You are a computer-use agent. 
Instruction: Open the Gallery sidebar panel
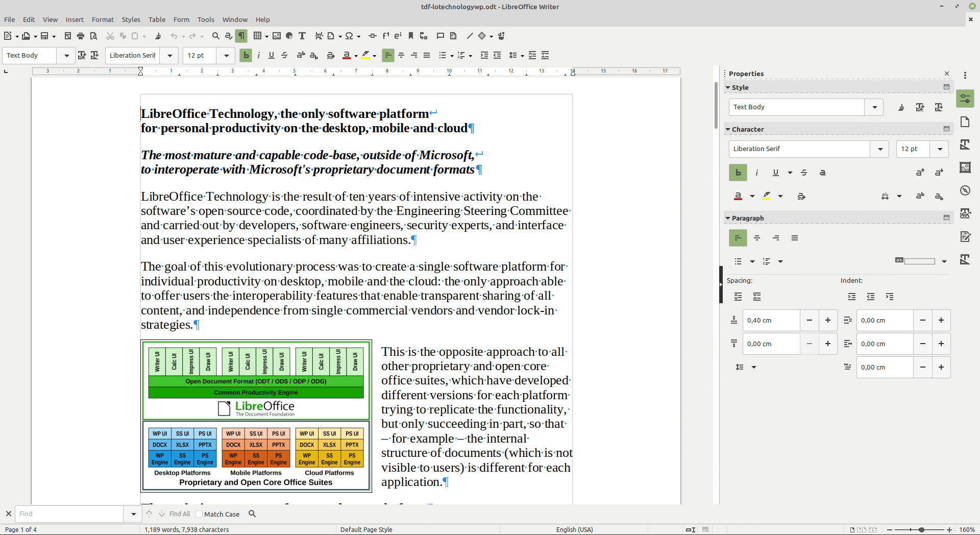965,167
